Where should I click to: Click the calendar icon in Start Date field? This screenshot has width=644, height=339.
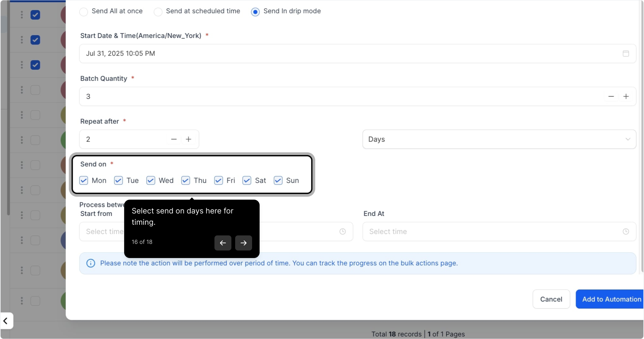click(626, 54)
